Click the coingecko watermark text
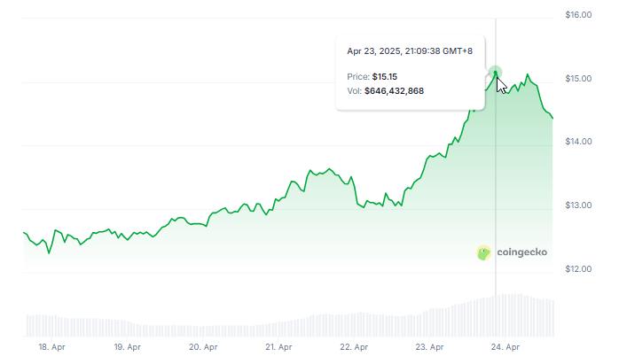 click(x=521, y=252)
